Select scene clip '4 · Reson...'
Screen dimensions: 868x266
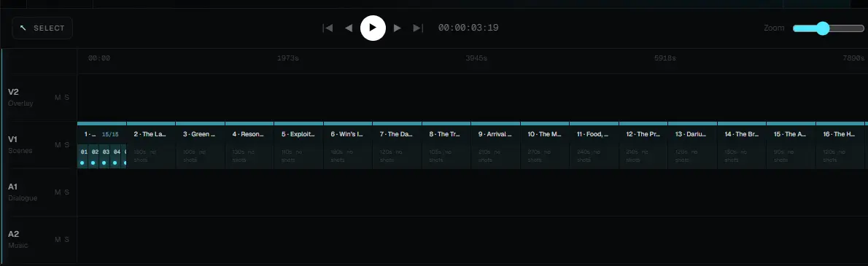point(249,145)
